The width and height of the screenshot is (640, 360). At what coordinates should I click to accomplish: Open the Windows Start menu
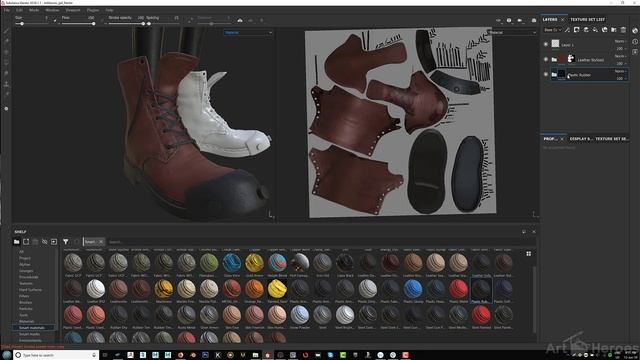tap(6, 355)
